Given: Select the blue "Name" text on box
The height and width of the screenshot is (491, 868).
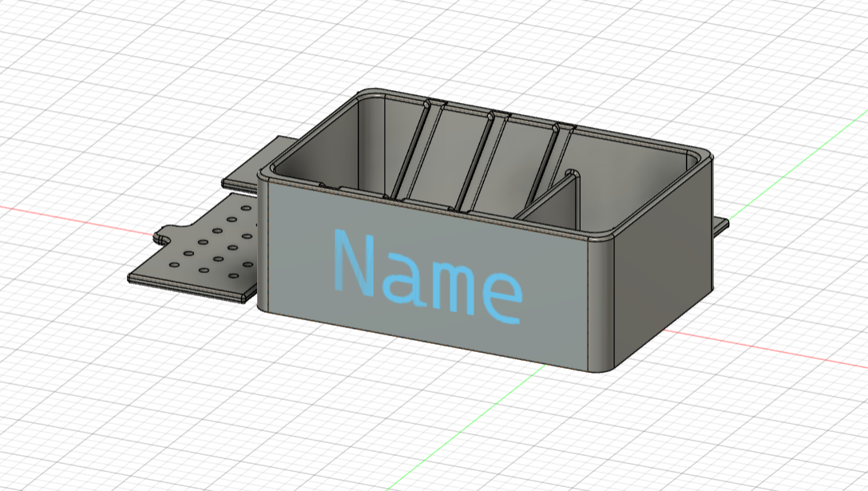Looking at the screenshot, I should point(427,276).
